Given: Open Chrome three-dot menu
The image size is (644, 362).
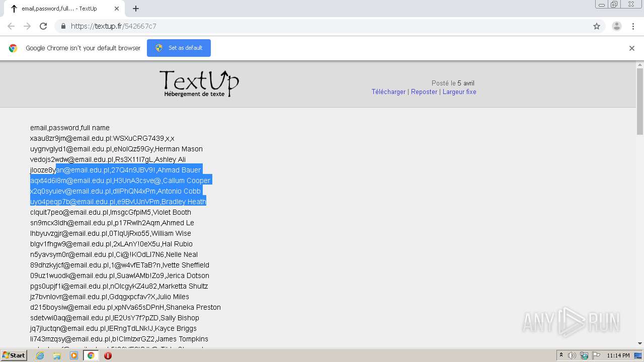Looking at the screenshot, I should click(633, 26).
